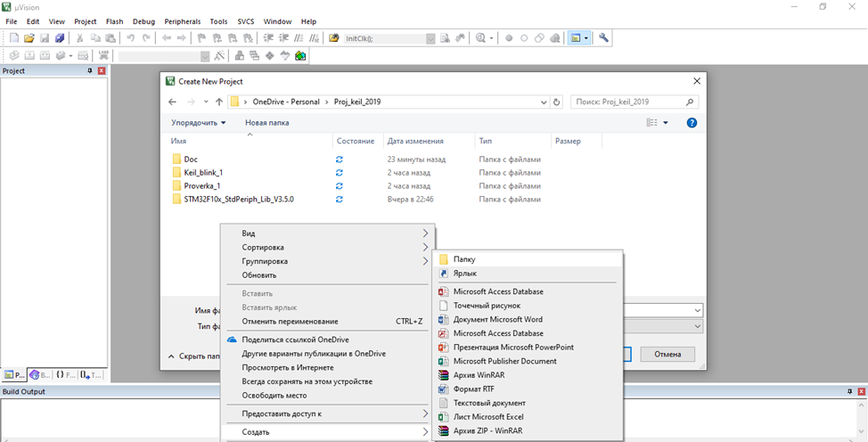Click the Manage Project Items icon
868x442 pixels.
[x=241, y=55]
